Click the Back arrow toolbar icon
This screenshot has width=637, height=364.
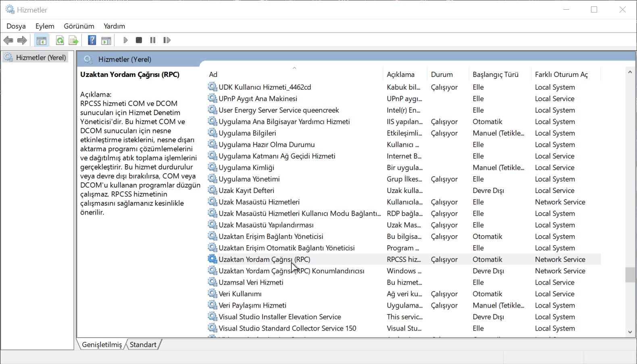click(x=8, y=40)
